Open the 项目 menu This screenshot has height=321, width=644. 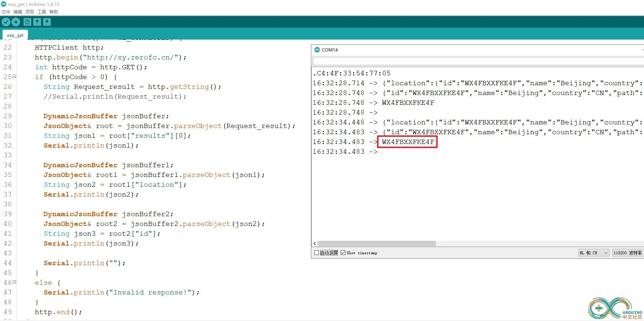[x=30, y=12]
